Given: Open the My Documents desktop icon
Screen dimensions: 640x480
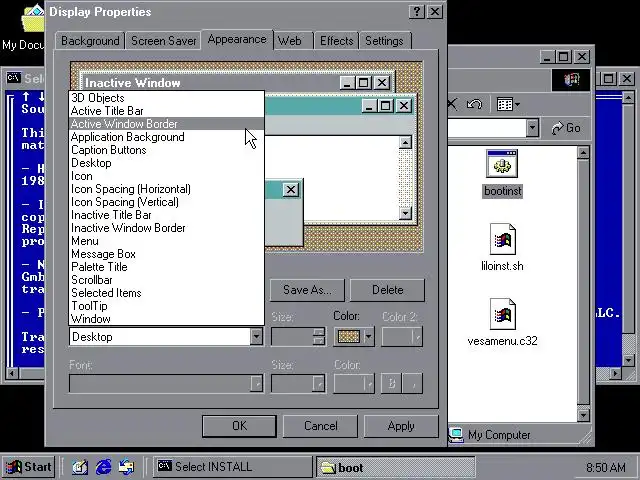Looking at the screenshot, I should pos(33,18).
